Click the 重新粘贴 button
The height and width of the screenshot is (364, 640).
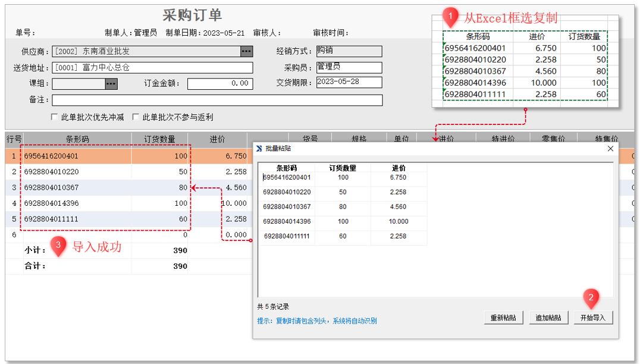(x=503, y=318)
